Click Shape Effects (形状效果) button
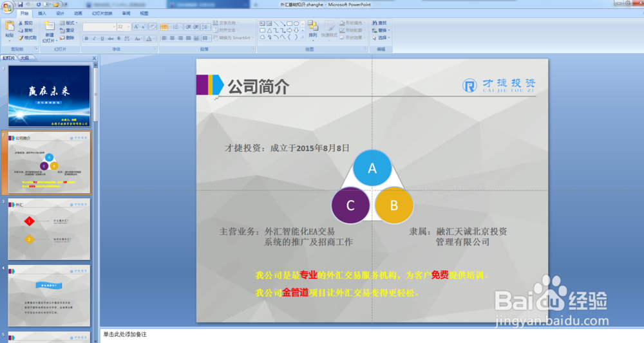This screenshot has width=644, height=343. pos(351,38)
